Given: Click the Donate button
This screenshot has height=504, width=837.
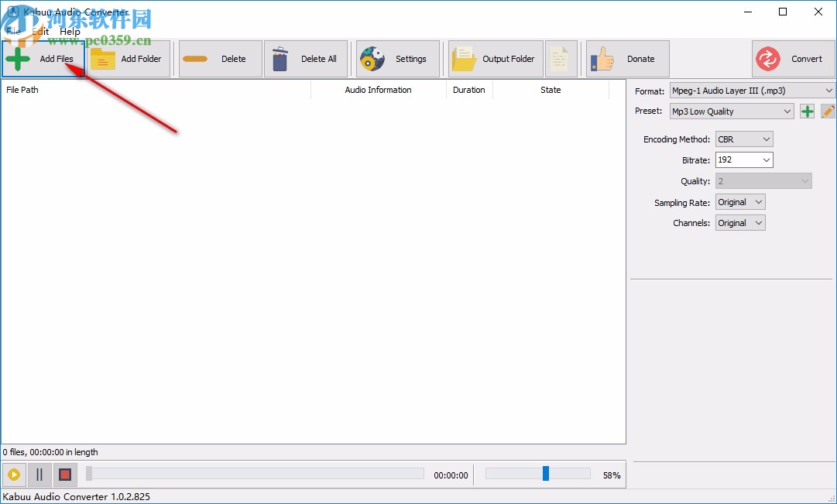Looking at the screenshot, I should [627, 58].
